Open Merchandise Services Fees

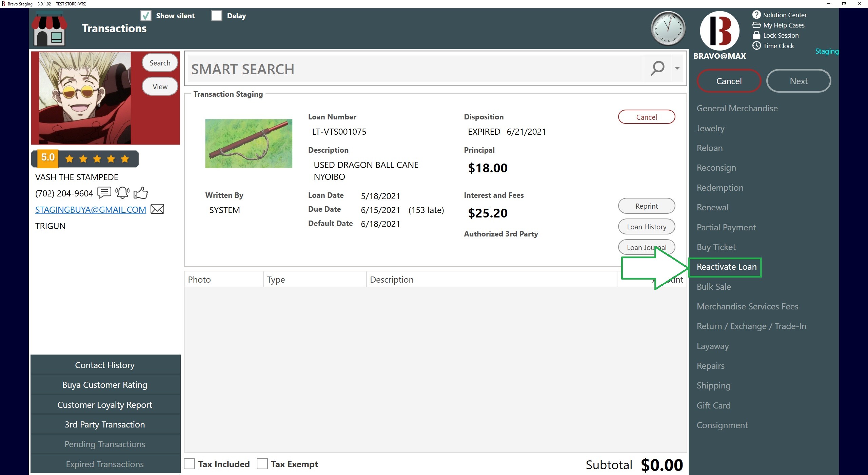pos(747,306)
